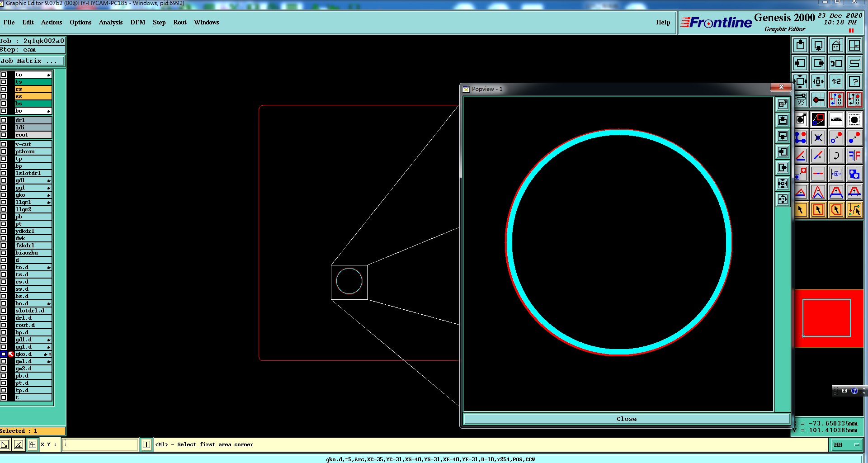Click pan left icon in Popview window
This screenshot has height=463, width=868.
point(783,152)
